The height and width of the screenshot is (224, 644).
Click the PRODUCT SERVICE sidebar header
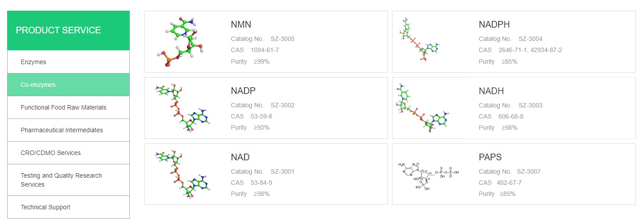[x=58, y=30]
